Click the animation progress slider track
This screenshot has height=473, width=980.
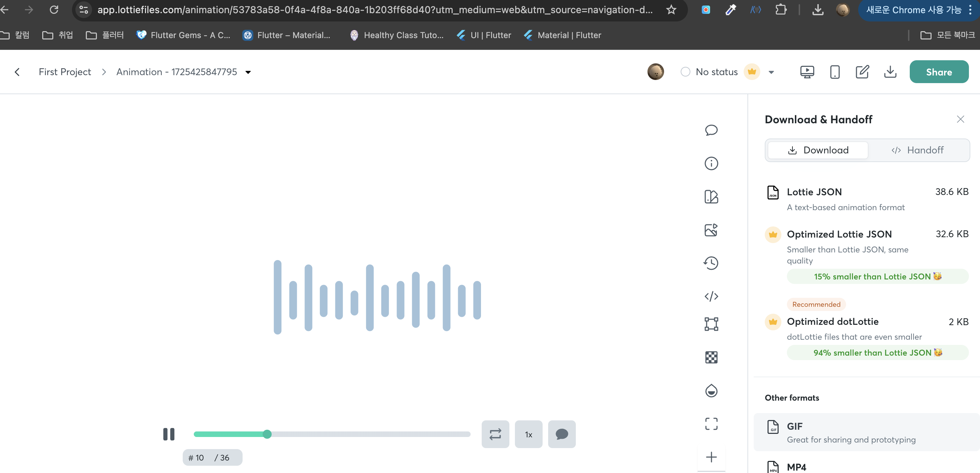click(x=369, y=434)
